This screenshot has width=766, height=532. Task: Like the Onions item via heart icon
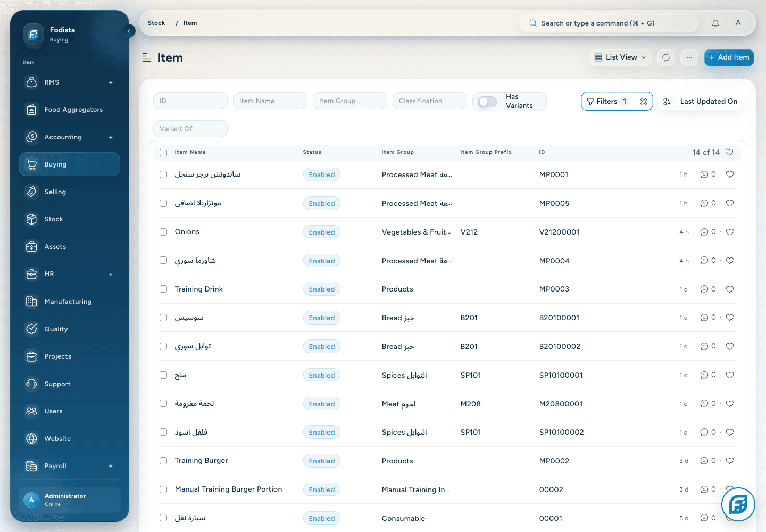click(730, 232)
